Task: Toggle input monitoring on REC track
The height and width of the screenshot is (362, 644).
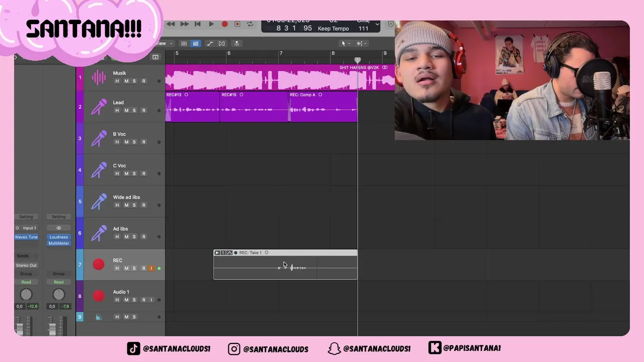Action: pyautogui.click(x=151, y=268)
